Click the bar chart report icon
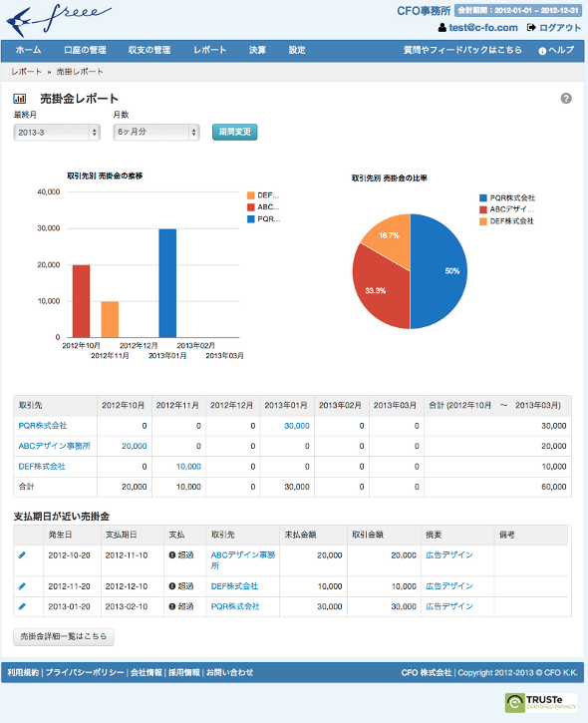Viewport: 588px width, 723px height. point(20,98)
